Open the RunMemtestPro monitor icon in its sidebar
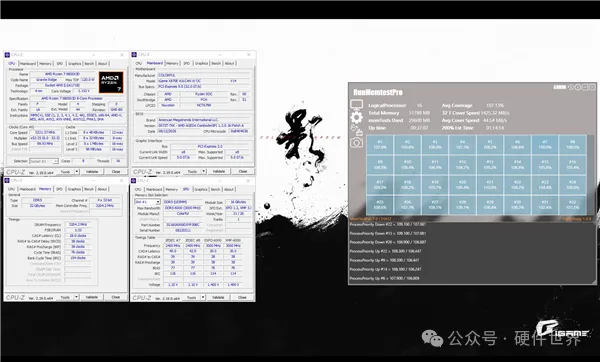The width and height of the screenshot is (600, 362). (357, 104)
